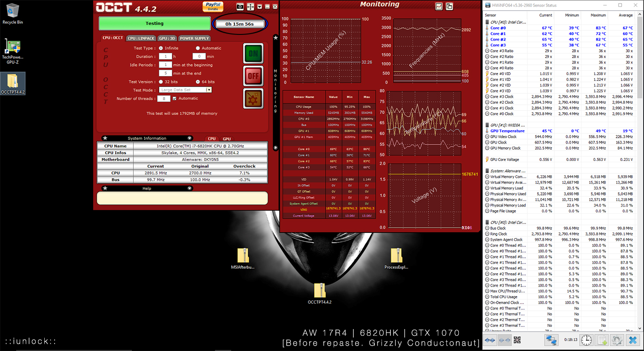Screen dimensions: 644x351
Task: Select the Recycle Bin desktop icon
Action: [x=13, y=14]
